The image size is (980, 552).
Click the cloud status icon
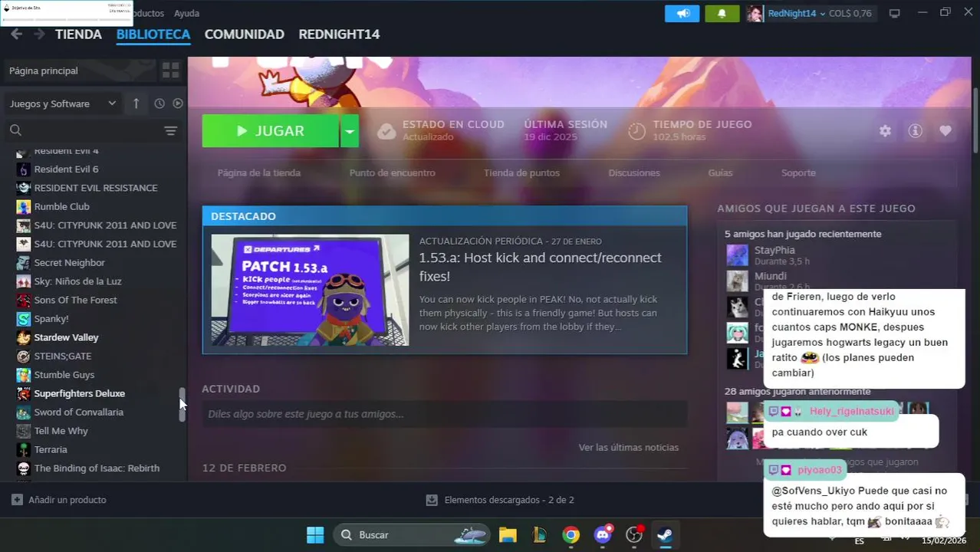tap(386, 131)
